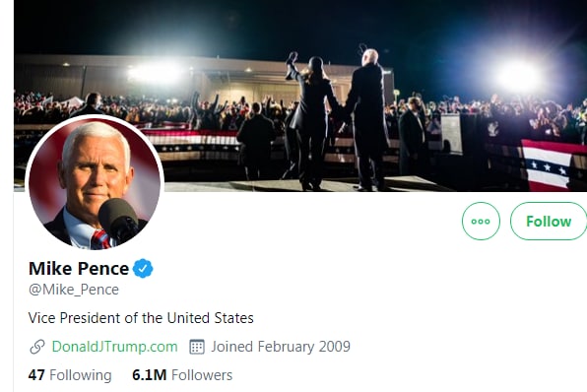
Task: Open the Followers list label
Action: tap(202, 375)
